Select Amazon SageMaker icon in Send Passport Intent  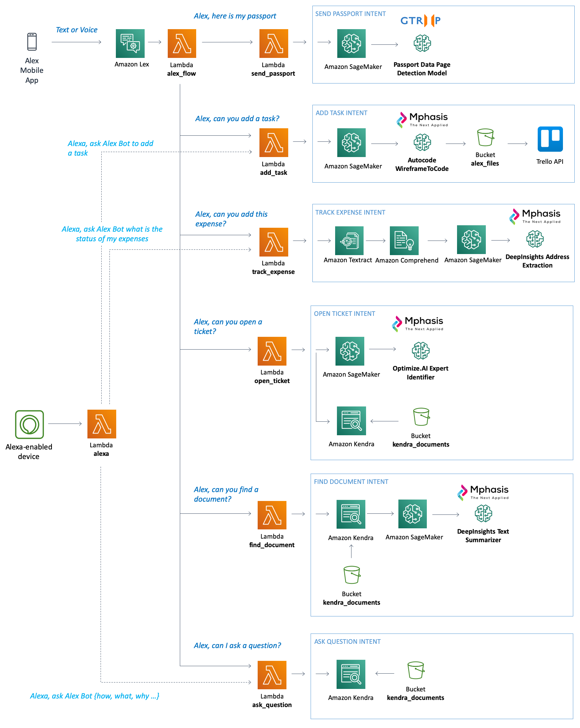[x=351, y=43]
